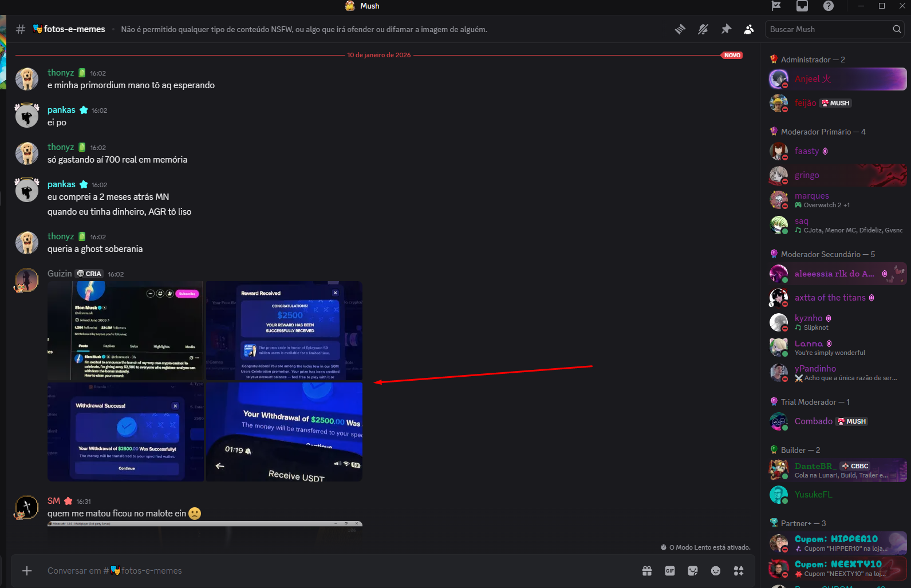Select member gringo in the member list

838,175
